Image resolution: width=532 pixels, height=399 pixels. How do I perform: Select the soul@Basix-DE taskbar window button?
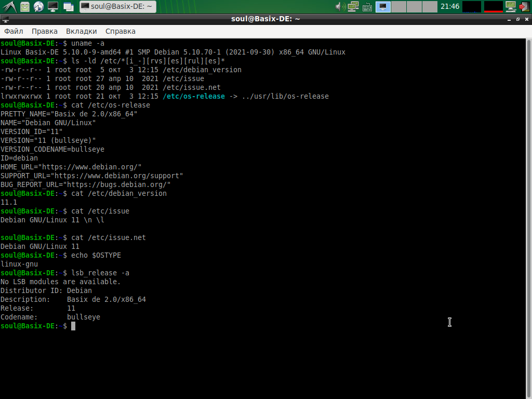pos(118,6)
